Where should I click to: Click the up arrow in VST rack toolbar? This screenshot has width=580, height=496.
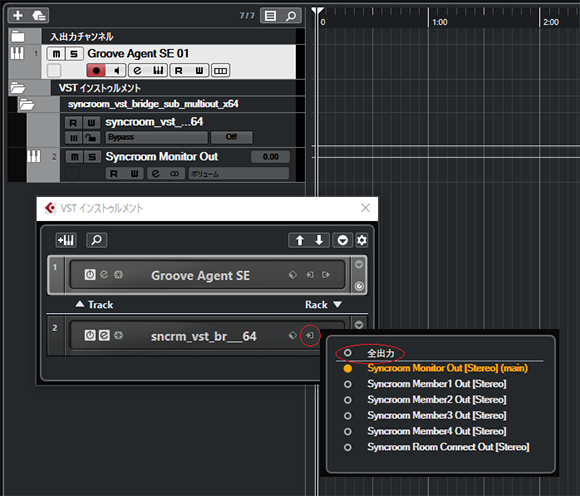[x=299, y=240]
